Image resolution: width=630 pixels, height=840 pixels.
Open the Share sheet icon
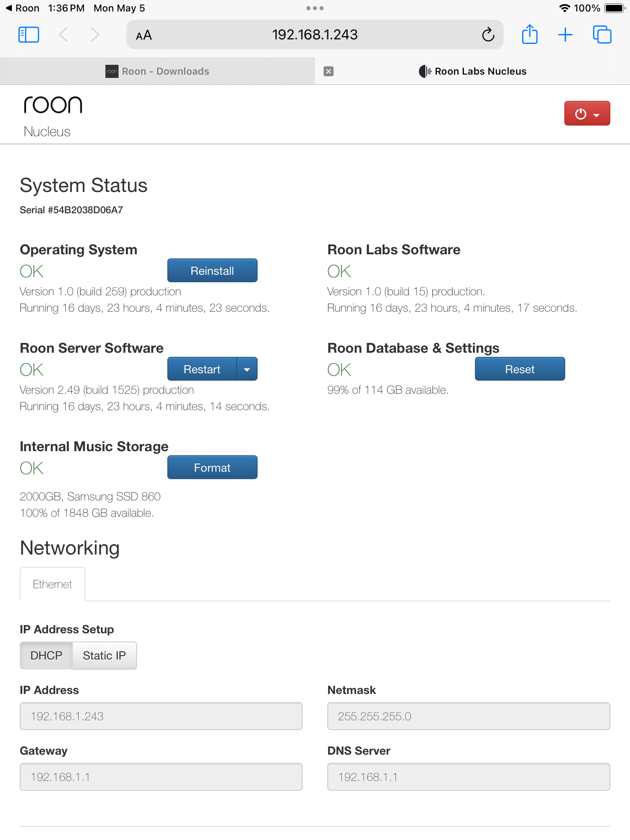coord(530,34)
